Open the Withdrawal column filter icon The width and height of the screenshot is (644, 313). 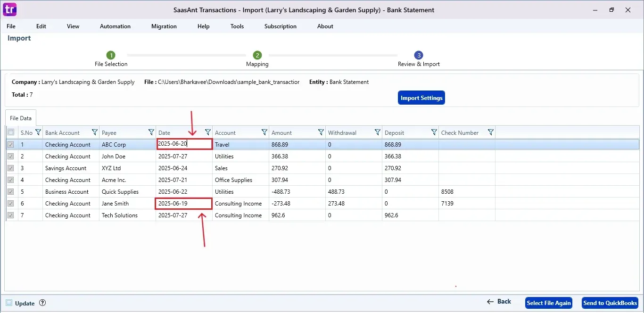[x=377, y=132]
